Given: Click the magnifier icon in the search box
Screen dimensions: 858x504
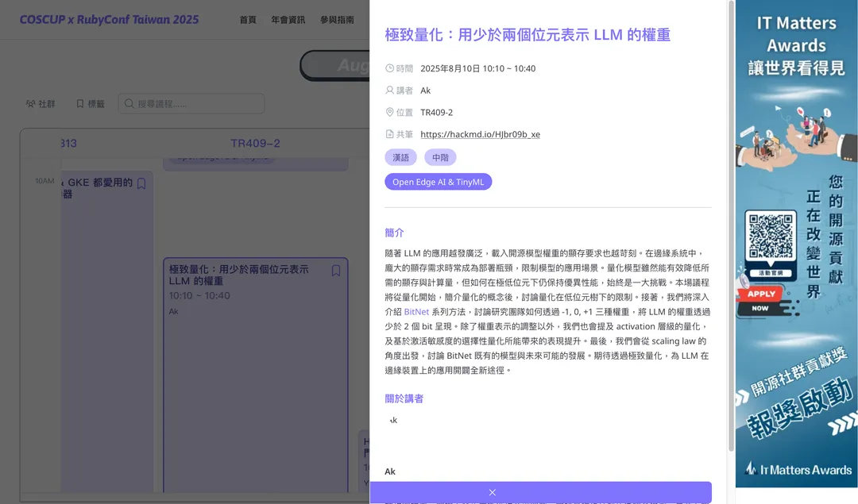Looking at the screenshot, I should tap(129, 103).
